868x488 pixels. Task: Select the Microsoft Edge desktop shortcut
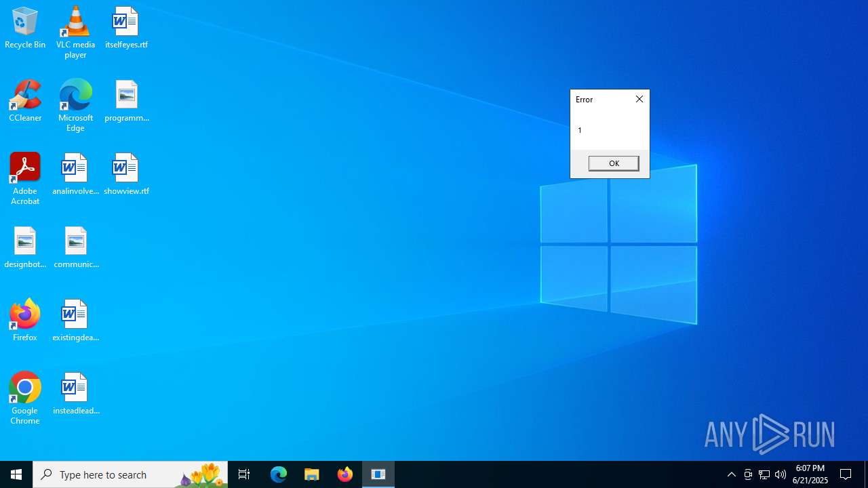point(75,106)
